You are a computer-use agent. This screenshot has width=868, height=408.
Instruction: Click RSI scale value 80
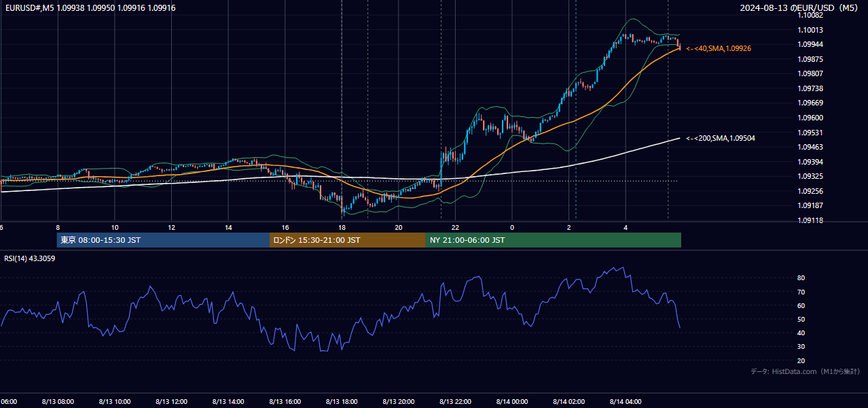point(801,278)
